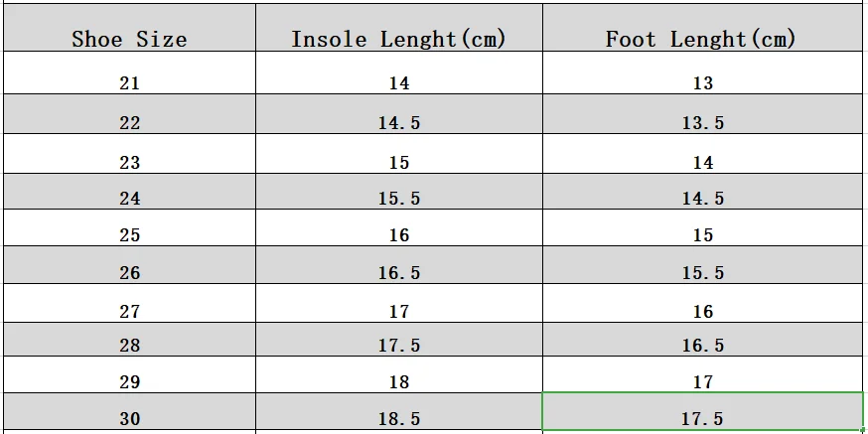Select insole length 14.5 cell
This screenshot has height=434, width=868.
tap(398, 123)
